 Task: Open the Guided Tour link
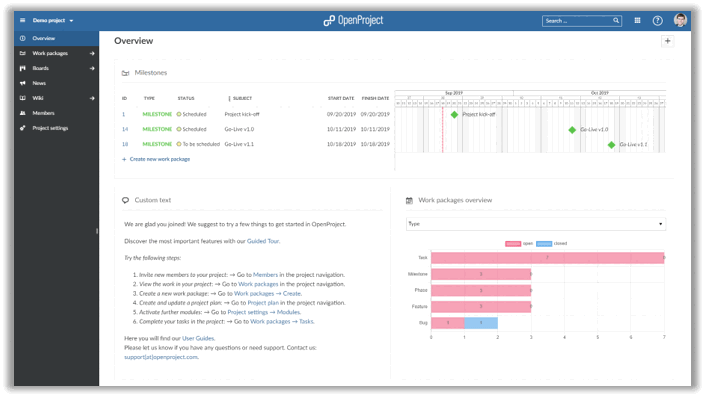pyautogui.click(x=263, y=241)
